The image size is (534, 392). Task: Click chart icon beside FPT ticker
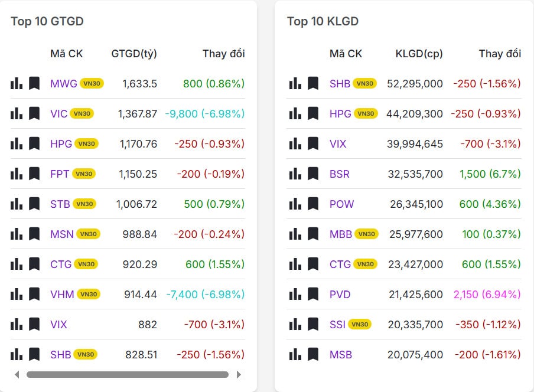(x=17, y=174)
